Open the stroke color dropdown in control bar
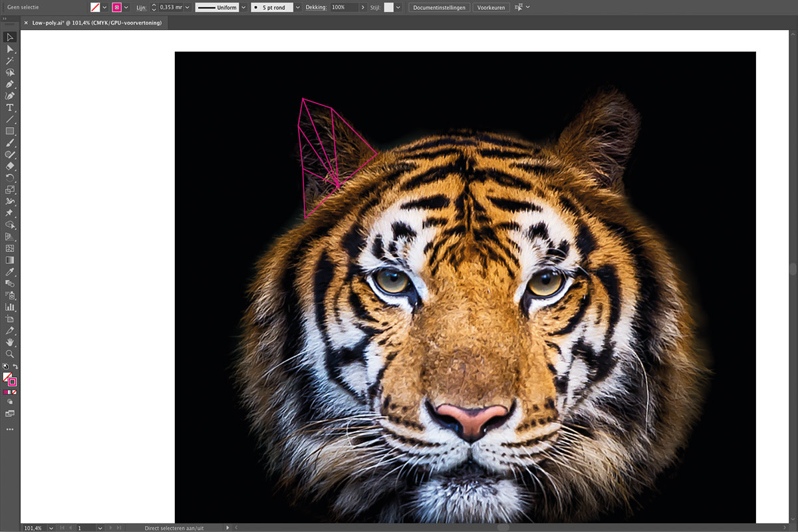This screenshot has height=532, width=798. [126, 7]
